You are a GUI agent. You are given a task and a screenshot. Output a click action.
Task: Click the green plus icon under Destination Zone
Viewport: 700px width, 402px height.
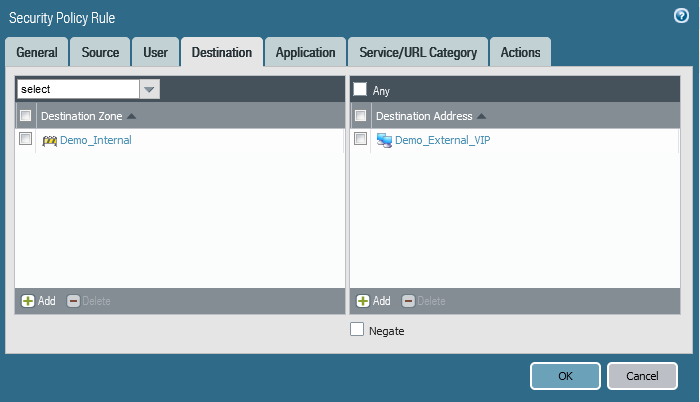click(28, 301)
